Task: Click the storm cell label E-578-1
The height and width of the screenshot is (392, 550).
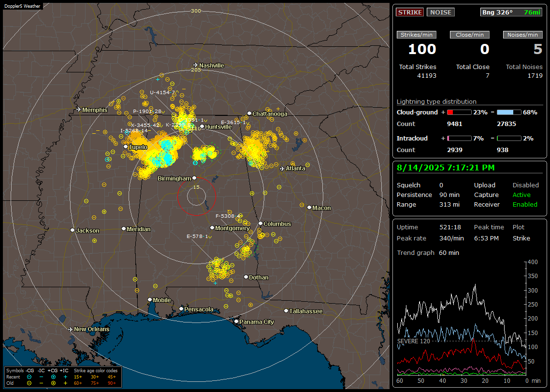Action: point(198,237)
